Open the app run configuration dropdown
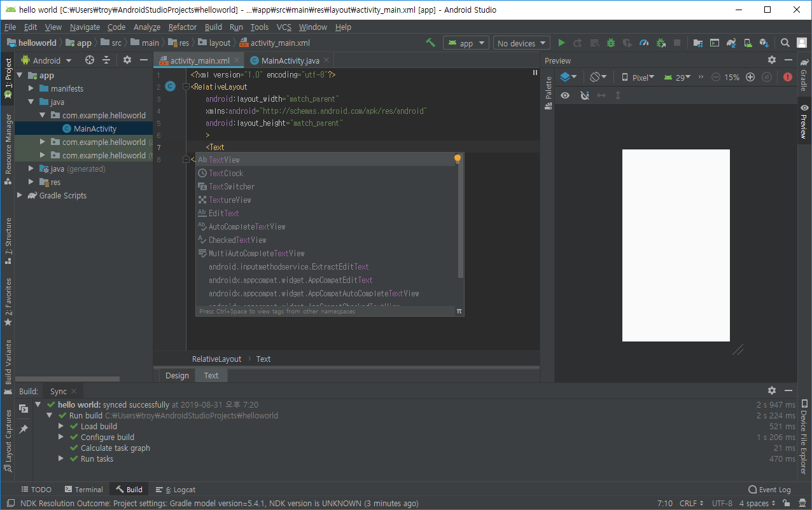Viewport: 812px width, 510px height. pyautogui.click(x=466, y=43)
